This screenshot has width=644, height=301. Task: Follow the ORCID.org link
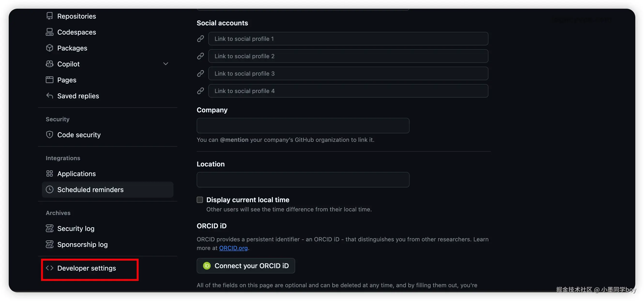233,248
